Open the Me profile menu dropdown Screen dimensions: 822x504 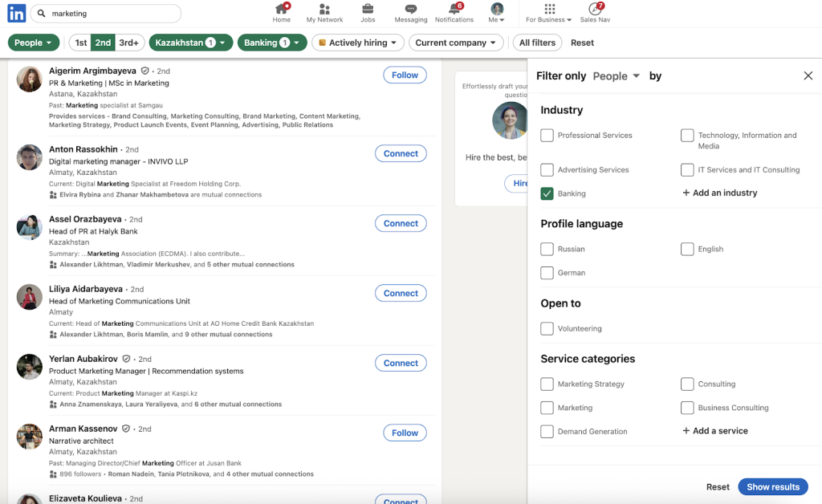(496, 13)
